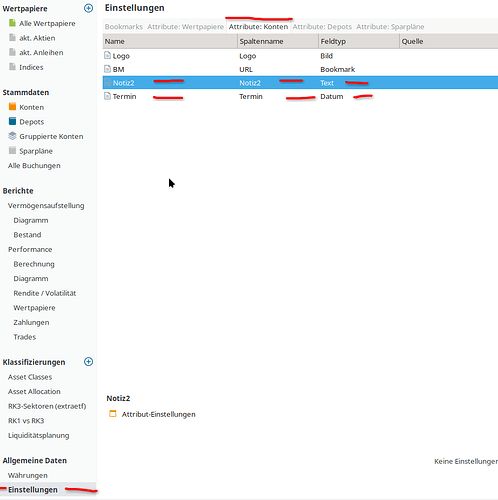Open Diagramm under Performance
Screen dimensions: 498x500
31,279
